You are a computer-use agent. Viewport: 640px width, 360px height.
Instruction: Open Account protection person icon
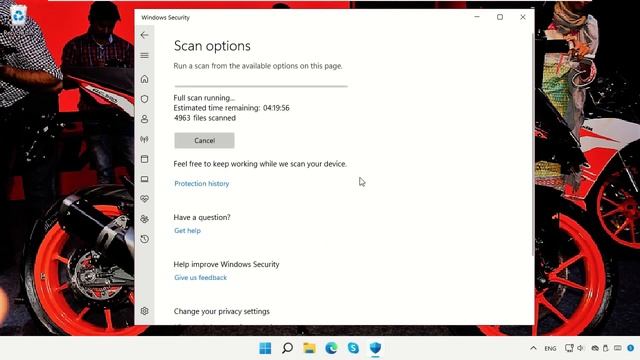[144, 119]
